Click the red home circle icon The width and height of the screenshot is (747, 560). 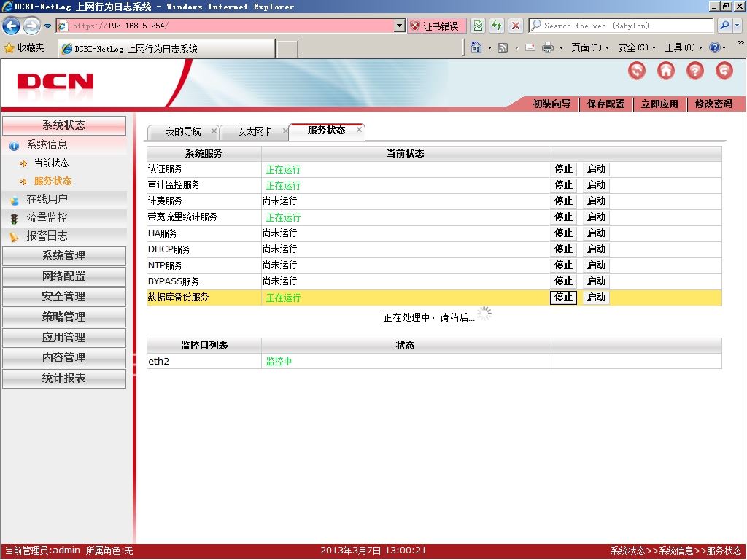(x=666, y=71)
